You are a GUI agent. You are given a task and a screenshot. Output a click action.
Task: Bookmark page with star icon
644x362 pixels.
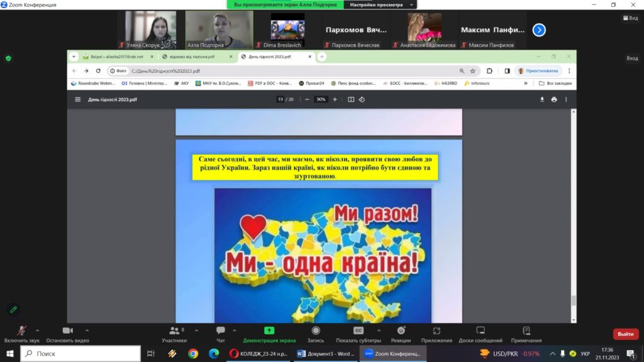473,70
